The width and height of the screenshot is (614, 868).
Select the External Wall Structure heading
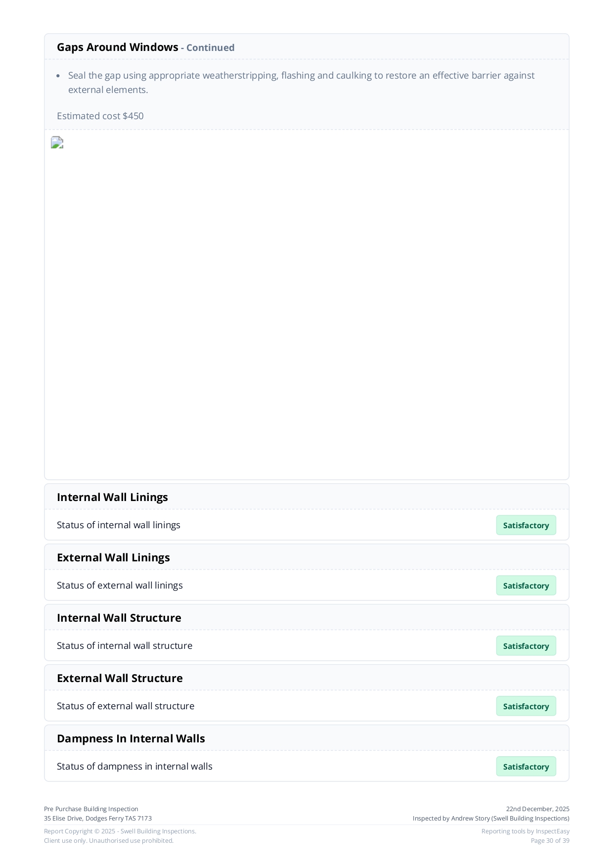click(120, 679)
